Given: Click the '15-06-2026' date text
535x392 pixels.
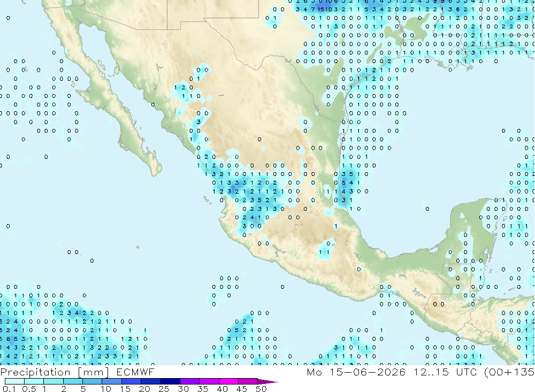Looking at the screenshot, I should 368,372.
